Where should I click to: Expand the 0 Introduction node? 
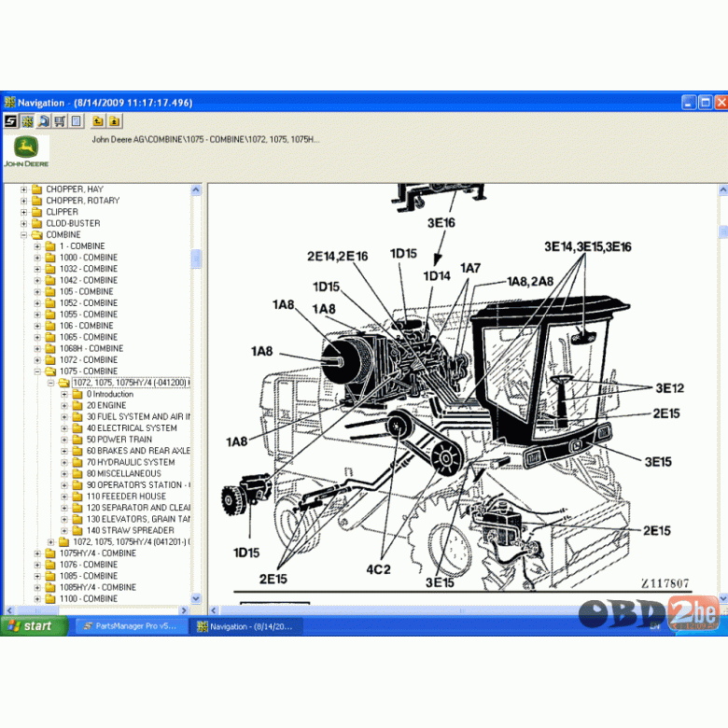[64, 394]
